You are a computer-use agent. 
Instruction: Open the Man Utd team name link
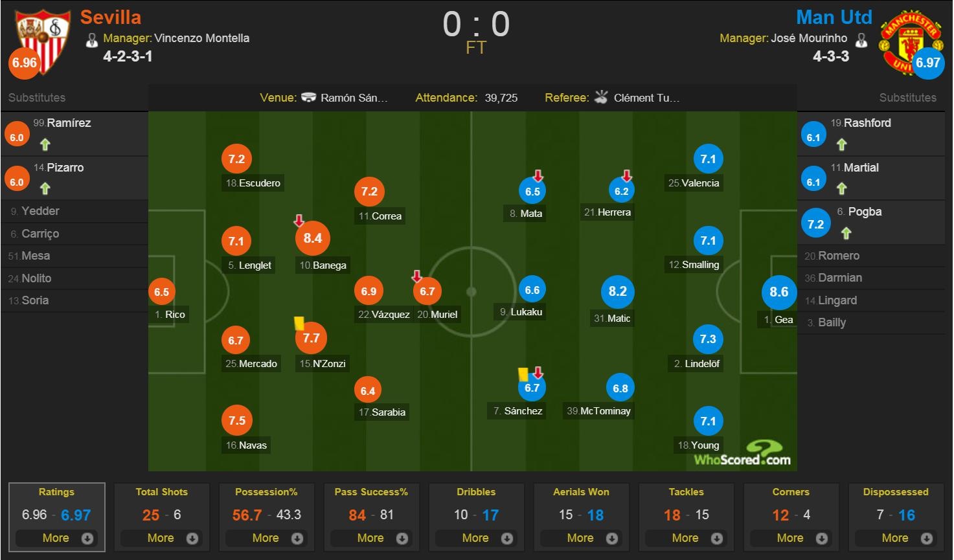(834, 16)
